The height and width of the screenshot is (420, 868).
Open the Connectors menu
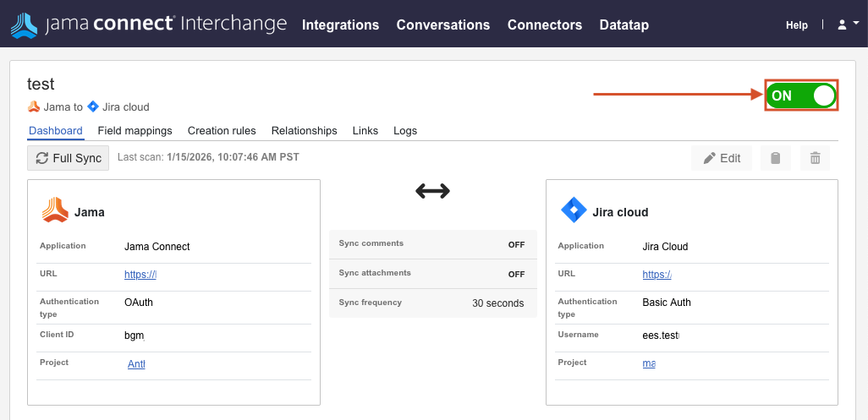[545, 25]
